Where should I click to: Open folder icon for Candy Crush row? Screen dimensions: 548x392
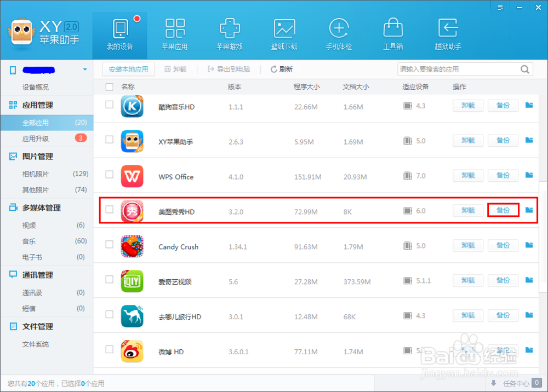point(529,245)
